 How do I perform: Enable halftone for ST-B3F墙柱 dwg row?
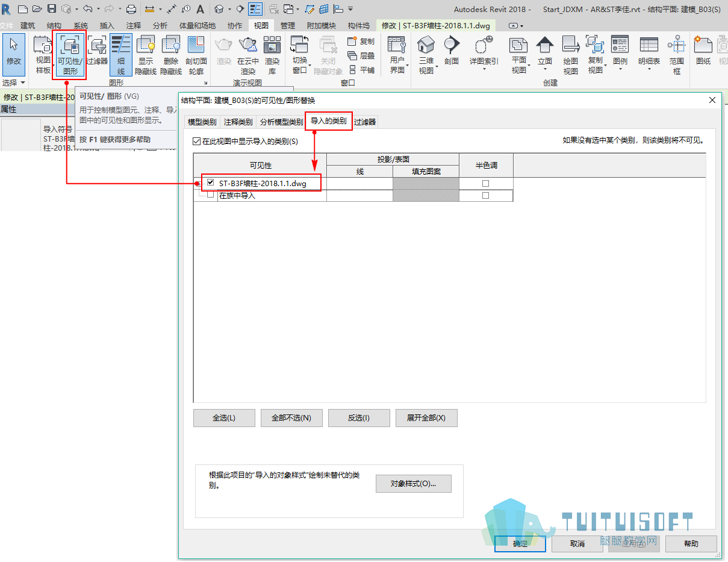coord(485,183)
